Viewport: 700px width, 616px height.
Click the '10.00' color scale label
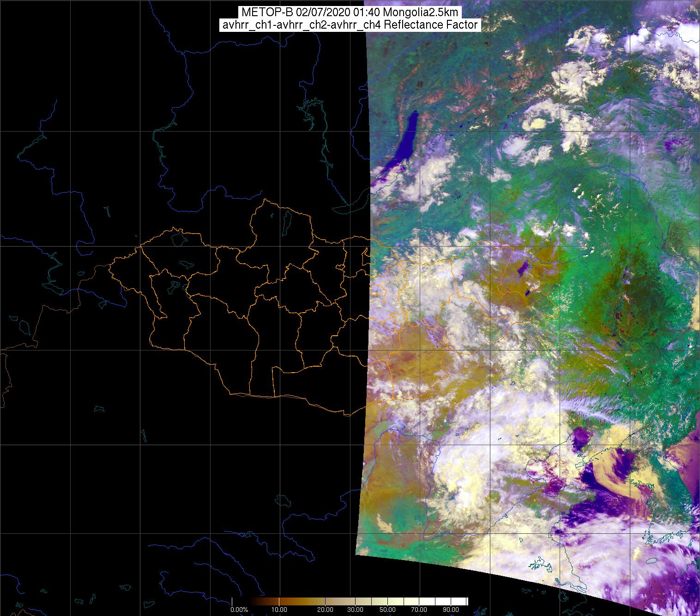tap(279, 610)
